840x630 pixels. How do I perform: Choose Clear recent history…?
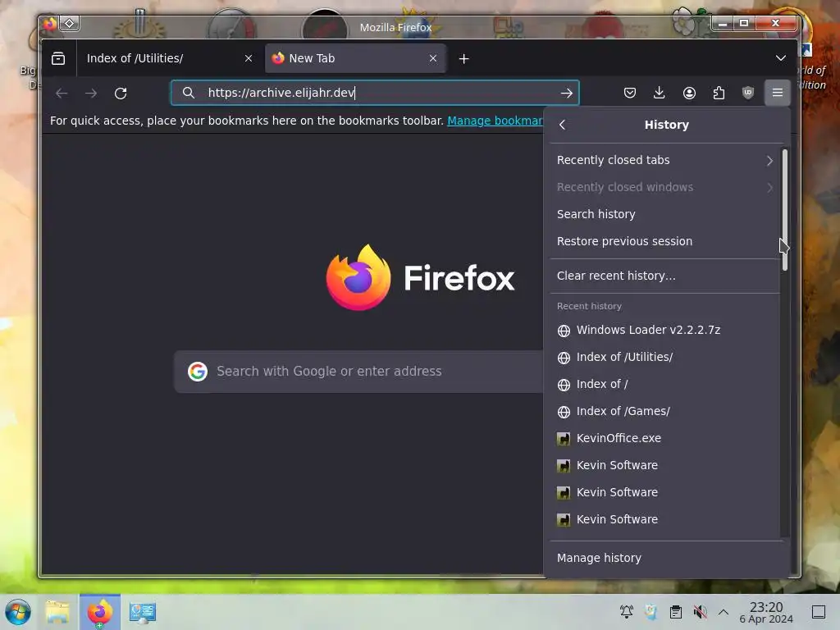pyautogui.click(x=664, y=276)
